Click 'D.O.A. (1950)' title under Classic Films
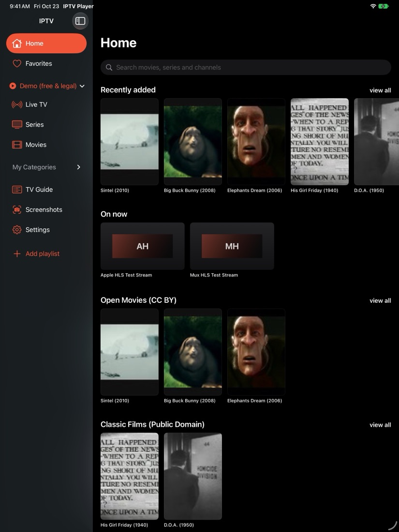Image resolution: width=399 pixels, height=532 pixels. click(x=179, y=525)
